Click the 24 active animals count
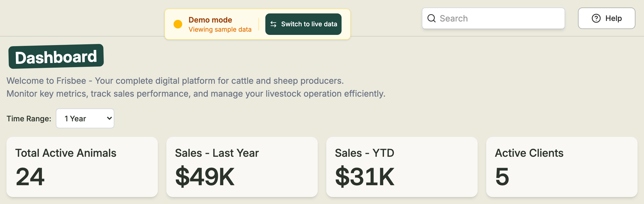The height and width of the screenshot is (204, 644). [x=30, y=177]
